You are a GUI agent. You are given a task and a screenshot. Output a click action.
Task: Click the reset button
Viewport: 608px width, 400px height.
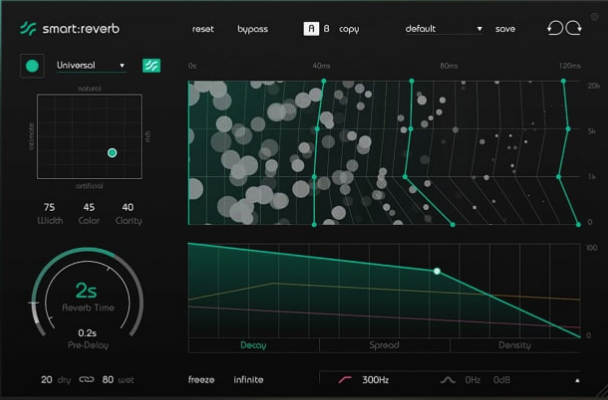[203, 29]
